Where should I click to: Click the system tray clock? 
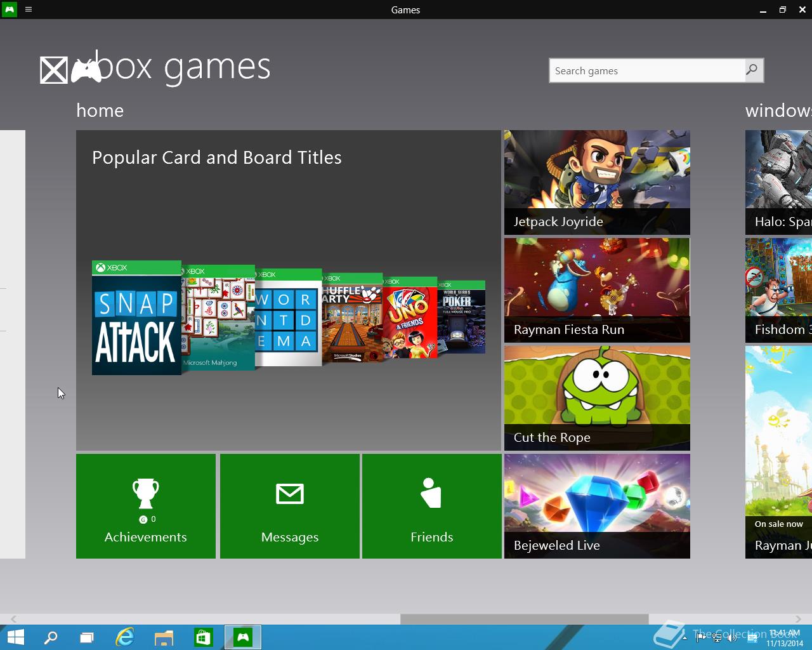pos(785,638)
